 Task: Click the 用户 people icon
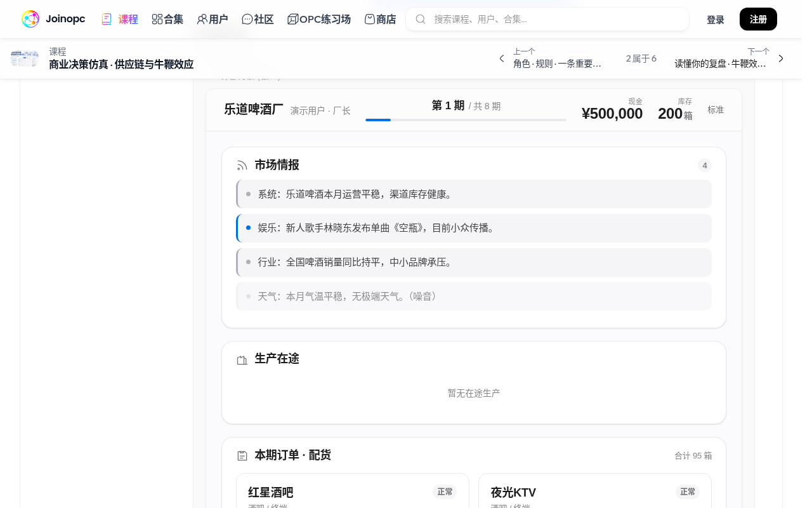pyautogui.click(x=202, y=19)
